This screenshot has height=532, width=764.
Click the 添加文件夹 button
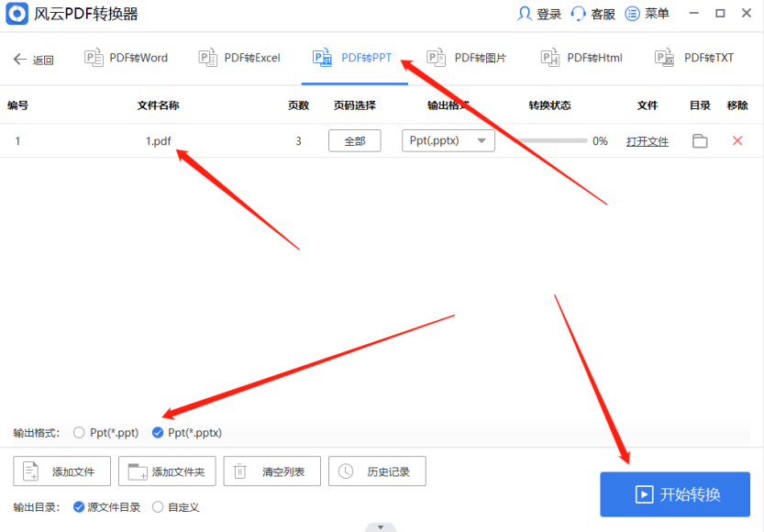point(167,471)
